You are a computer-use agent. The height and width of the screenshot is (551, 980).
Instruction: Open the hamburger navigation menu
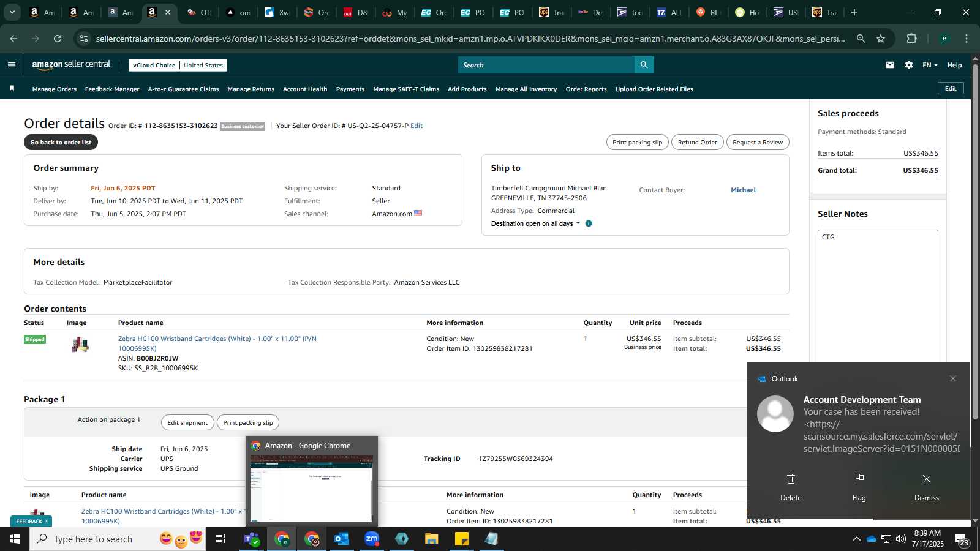click(12, 65)
